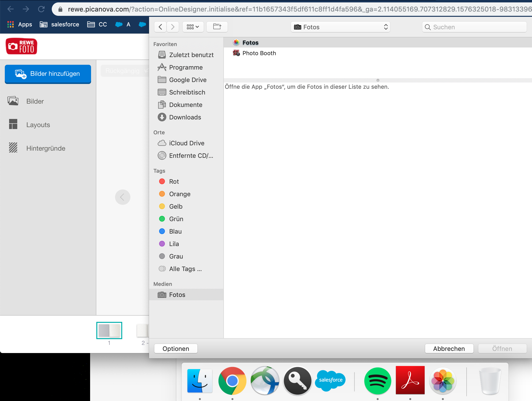This screenshot has height=401, width=532.
Task: Click the Bilder hinzufügen button
Action: click(x=48, y=74)
